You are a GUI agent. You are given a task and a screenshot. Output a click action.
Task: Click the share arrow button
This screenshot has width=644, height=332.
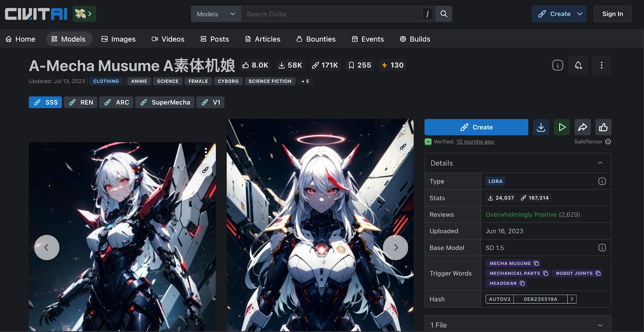pos(582,127)
